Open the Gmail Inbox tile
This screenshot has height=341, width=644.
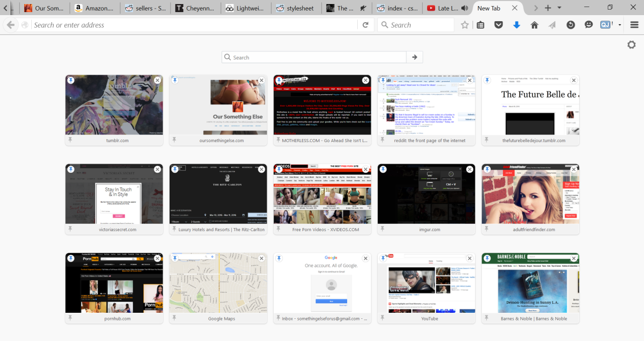point(323,288)
